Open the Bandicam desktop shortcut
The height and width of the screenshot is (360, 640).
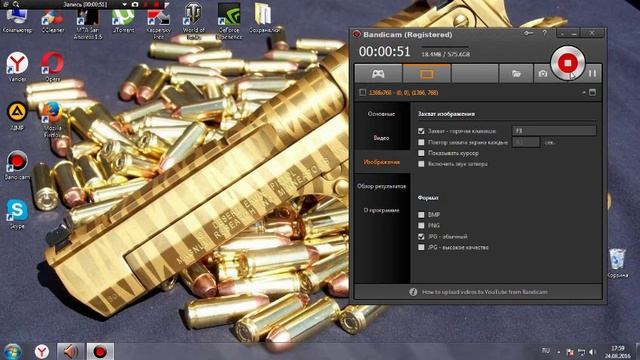(17, 165)
